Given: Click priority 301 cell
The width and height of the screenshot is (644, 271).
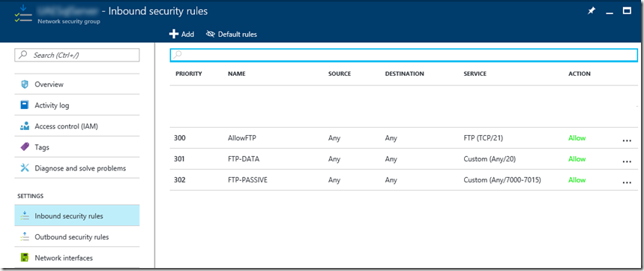Looking at the screenshot, I should pyautogui.click(x=180, y=159).
